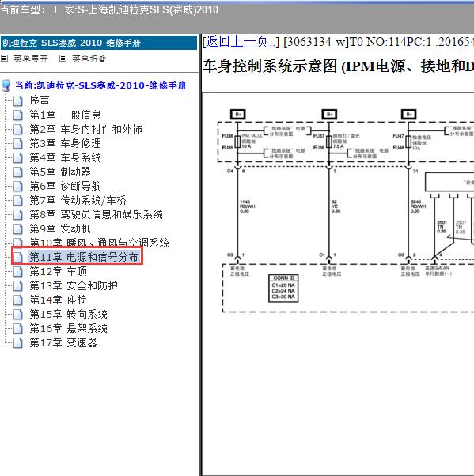The height and width of the screenshot is (476, 474).
Task: Select 第3章 车身修理
Action: coord(65,143)
